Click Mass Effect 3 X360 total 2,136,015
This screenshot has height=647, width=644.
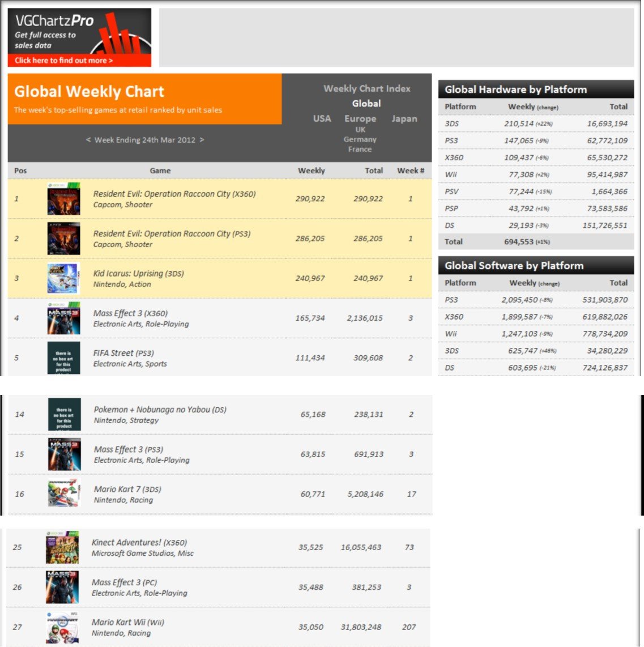365,318
